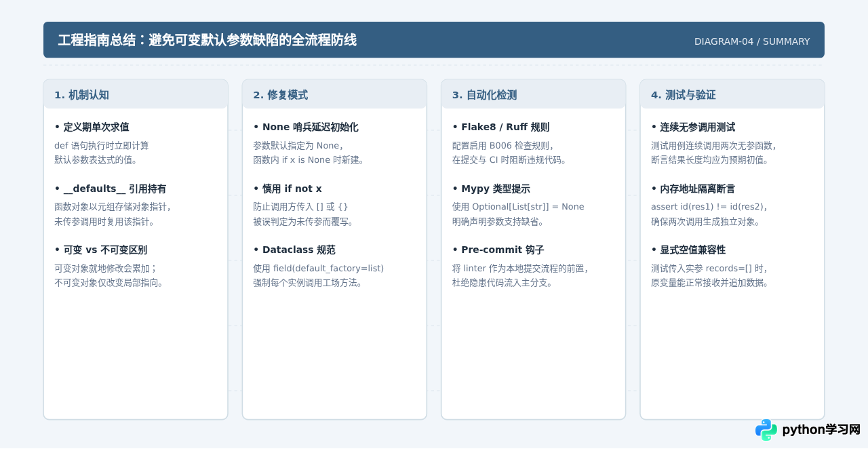Click the DIAGRAM-04 / SUMMARY label

click(x=752, y=41)
